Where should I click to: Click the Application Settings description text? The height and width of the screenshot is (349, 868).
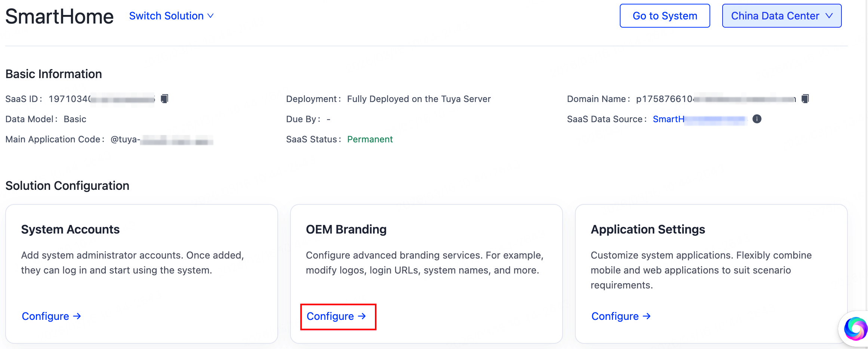coord(701,270)
